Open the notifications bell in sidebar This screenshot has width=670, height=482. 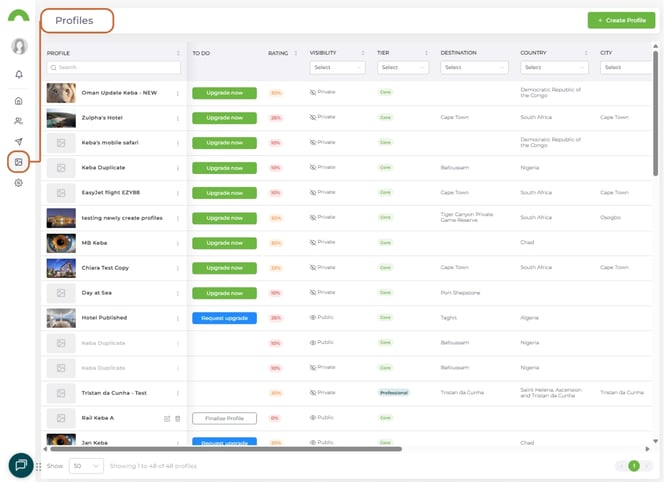[18, 75]
